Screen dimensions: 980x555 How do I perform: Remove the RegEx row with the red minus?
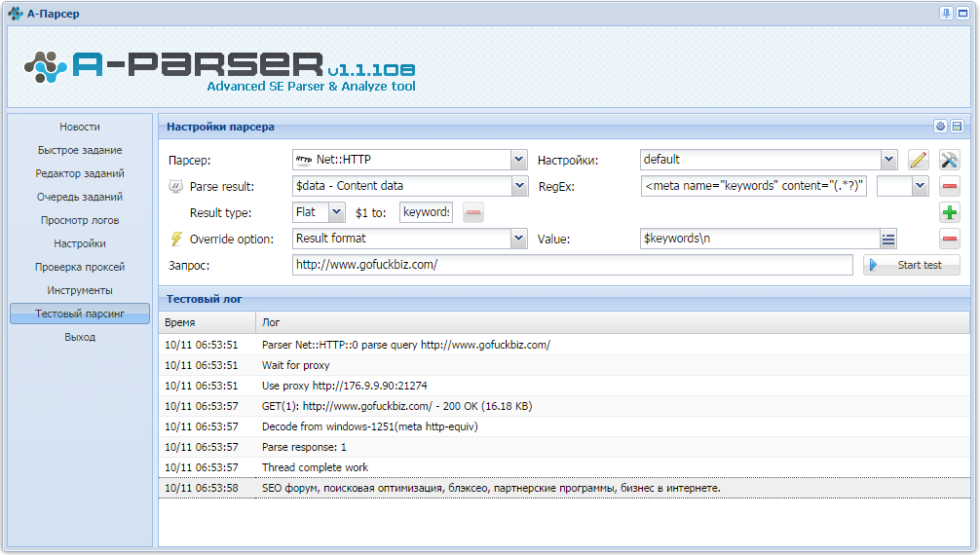(950, 186)
